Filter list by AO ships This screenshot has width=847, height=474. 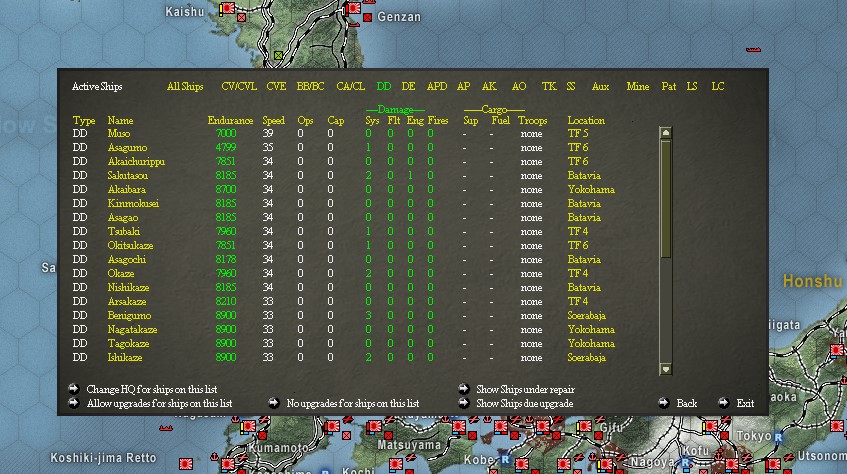pyautogui.click(x=519, y=86)
